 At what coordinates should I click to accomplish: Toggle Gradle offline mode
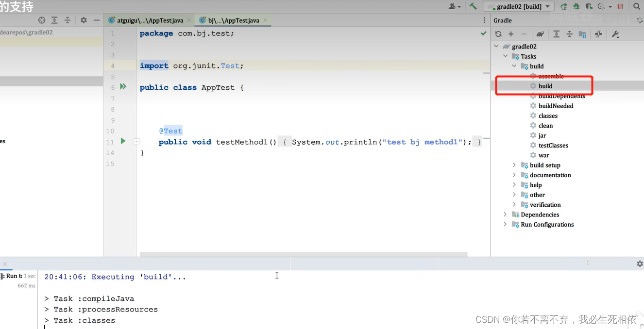[598, 34]
